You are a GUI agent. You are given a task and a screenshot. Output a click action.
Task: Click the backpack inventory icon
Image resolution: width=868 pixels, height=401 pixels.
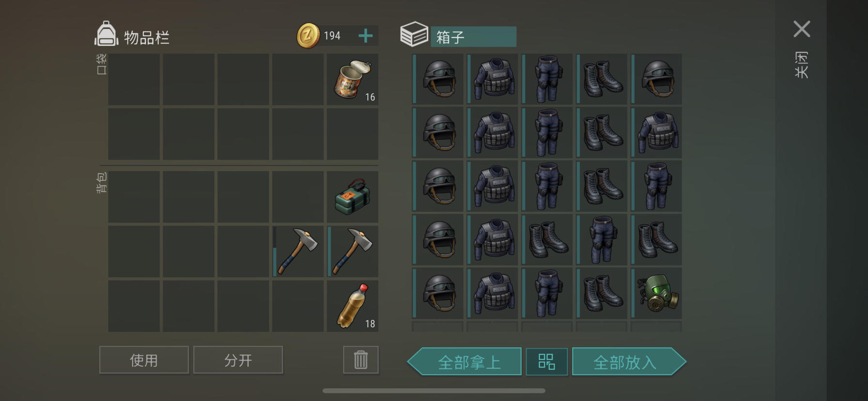pyautogui.click(x=106, y=34)
